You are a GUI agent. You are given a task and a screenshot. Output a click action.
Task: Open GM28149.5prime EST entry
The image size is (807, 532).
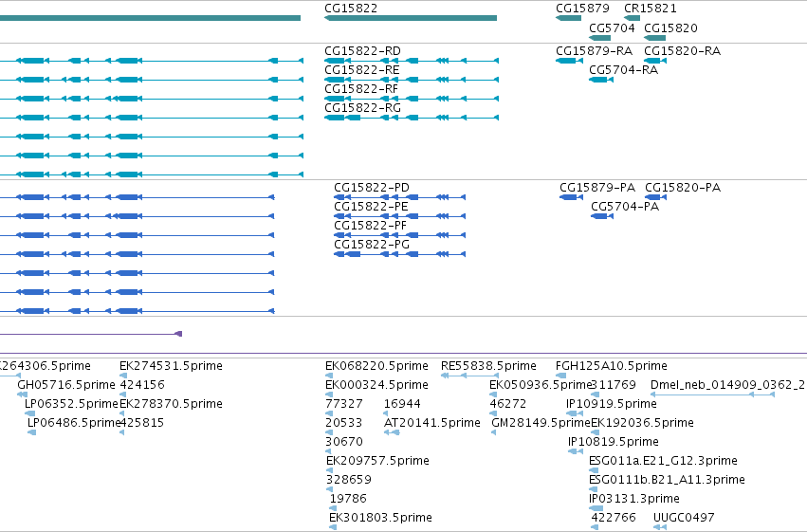541,423
